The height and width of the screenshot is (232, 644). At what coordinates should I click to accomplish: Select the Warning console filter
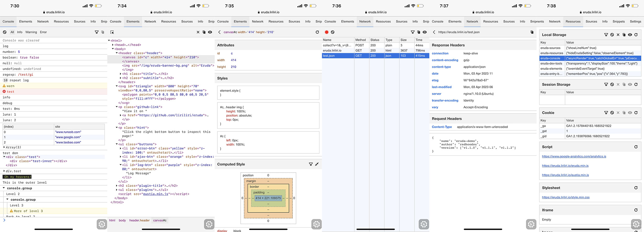(31, 32)
